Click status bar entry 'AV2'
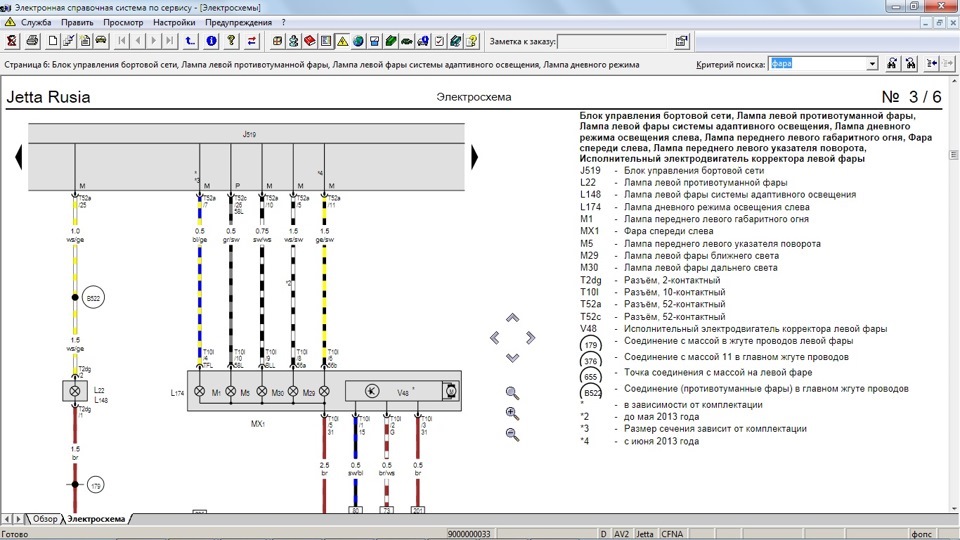Screen dimensions: 960x540 coord(621,534)
